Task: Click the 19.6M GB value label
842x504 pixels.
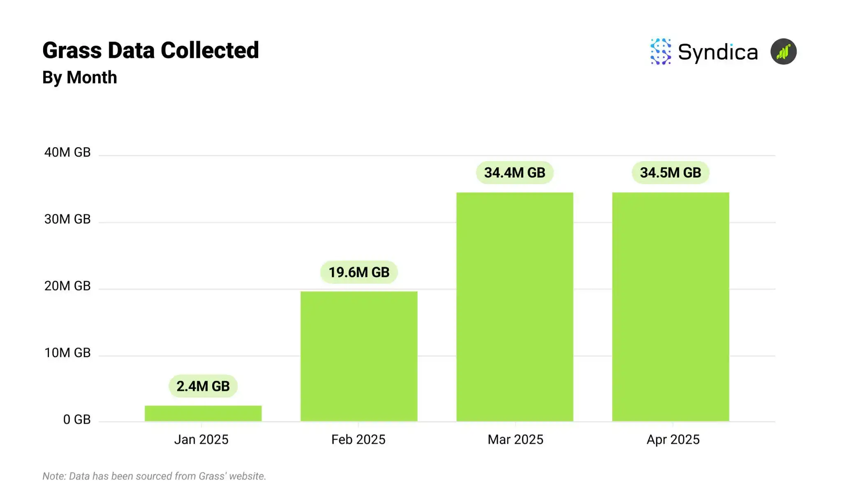Action: point(359,272)
